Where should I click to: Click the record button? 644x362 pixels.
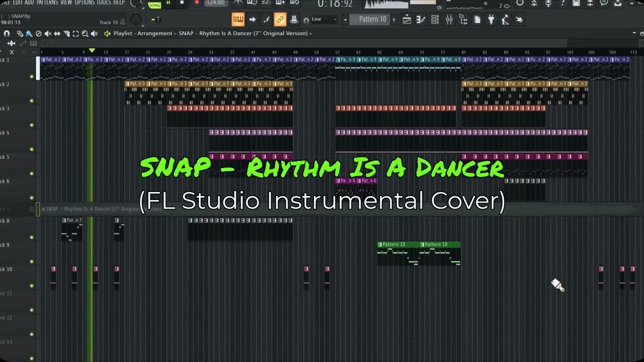point(197,3)
